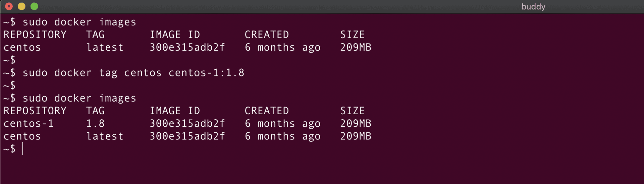
Task: Click the IMAGE ID header in the second listing
Action: pyautogui.click(x=175, y=111)
